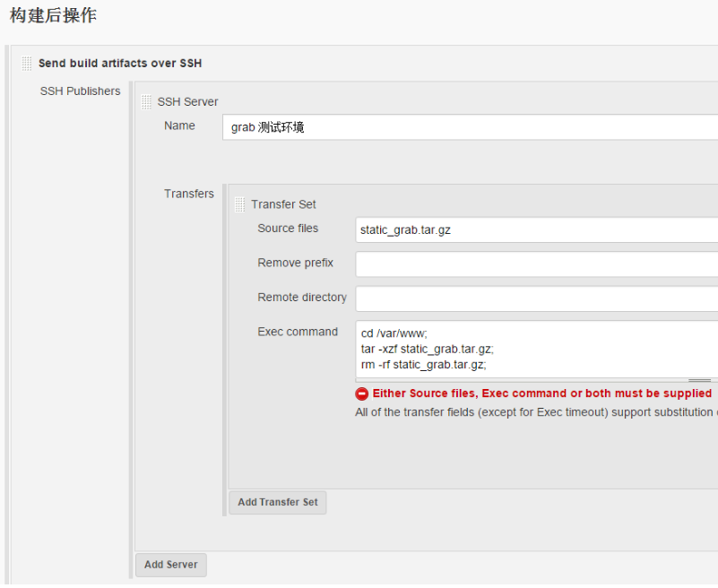Click the Name label beside server field
Screen dimensions: 718x588
pos(179,125)
